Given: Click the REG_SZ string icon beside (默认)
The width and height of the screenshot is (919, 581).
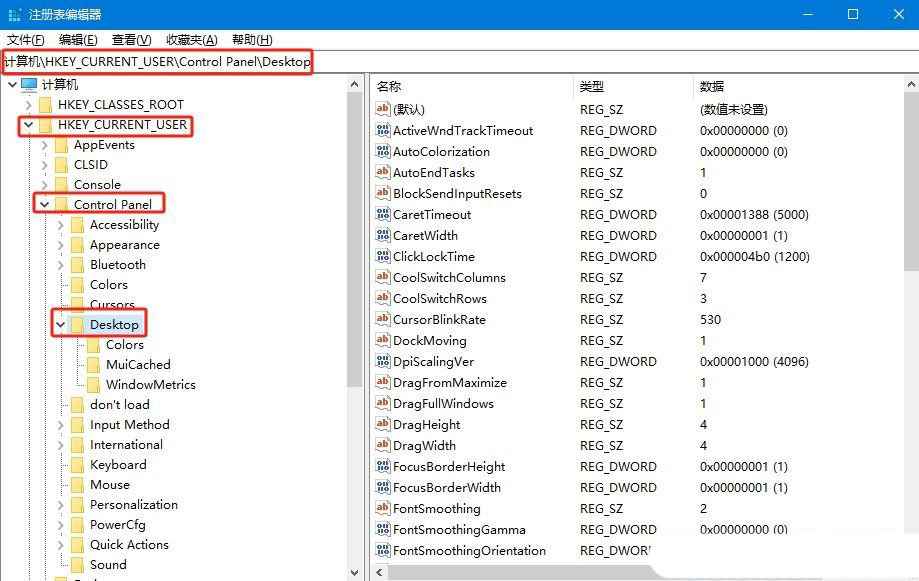Looking at the screenshot, I should [x=384, y=109].
